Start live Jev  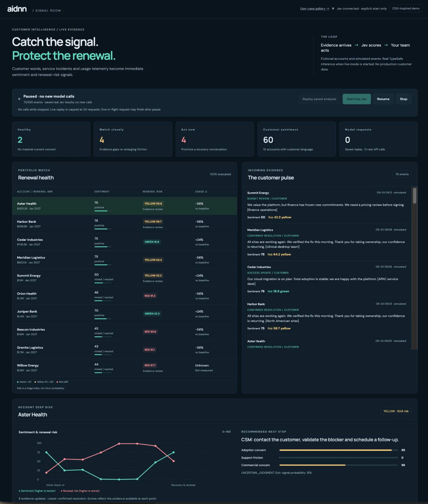[x=357, y=99]
